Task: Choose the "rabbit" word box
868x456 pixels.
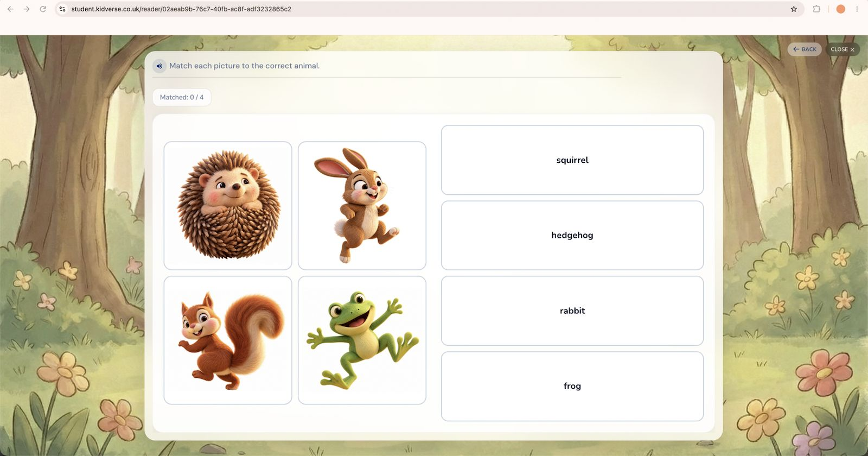Action: coord(572,311)
